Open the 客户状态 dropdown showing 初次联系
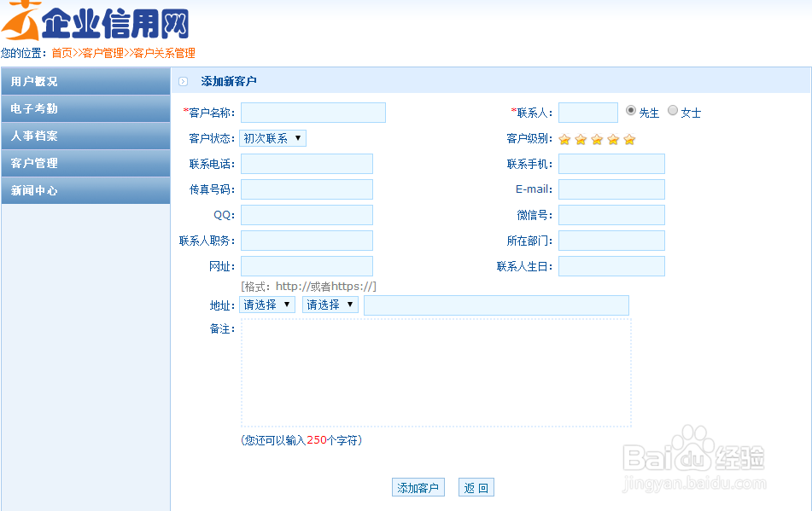 point(272,137)
